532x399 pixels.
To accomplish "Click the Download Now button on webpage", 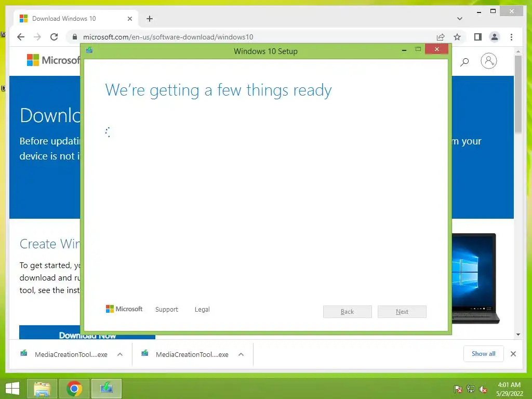I will coord(87,333).
